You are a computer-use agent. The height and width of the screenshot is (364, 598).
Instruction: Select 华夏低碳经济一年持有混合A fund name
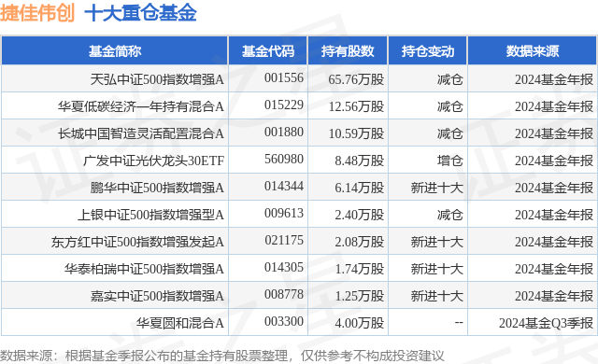(x=141, y=106)
